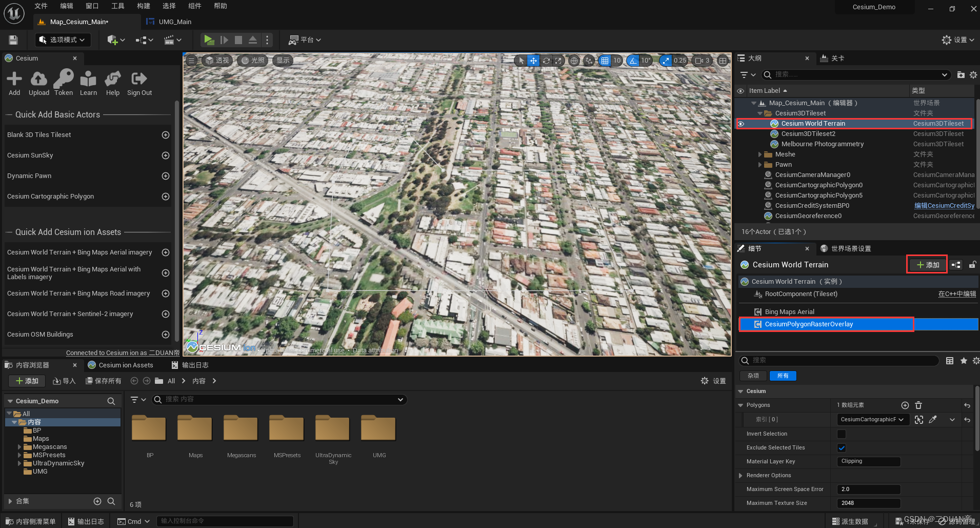Open the 工具 menu
980x528 pixels.
pyautogui.click(x=117, y=6)
